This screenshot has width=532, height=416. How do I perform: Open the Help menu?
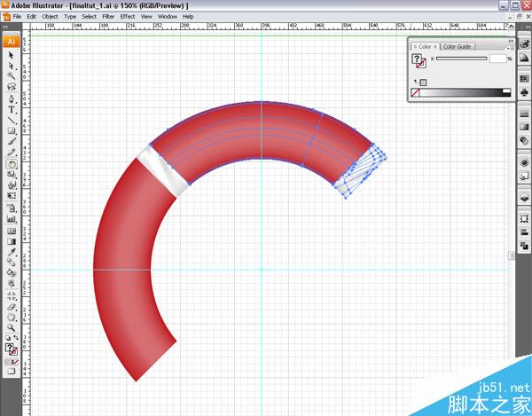point(188,16)
